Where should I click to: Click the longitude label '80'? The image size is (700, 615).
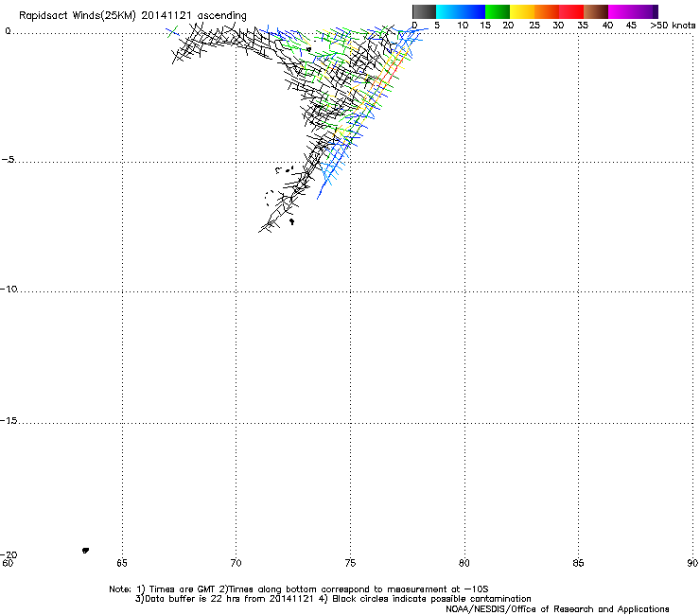click(x=464, y=563)
